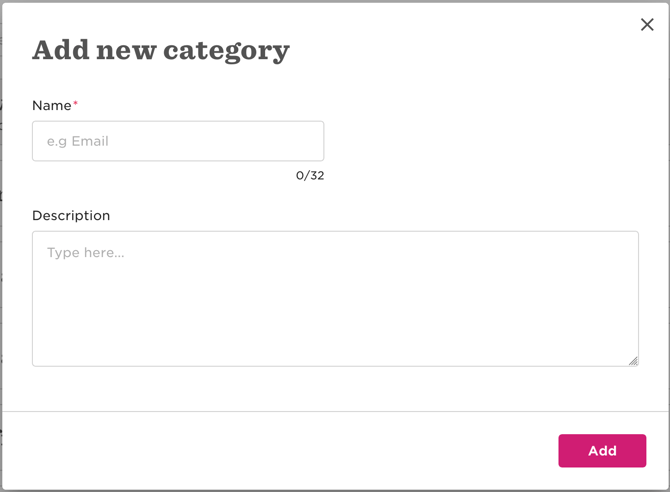
Task: Click the "Type here..." placeholder text
Action: 86,253
